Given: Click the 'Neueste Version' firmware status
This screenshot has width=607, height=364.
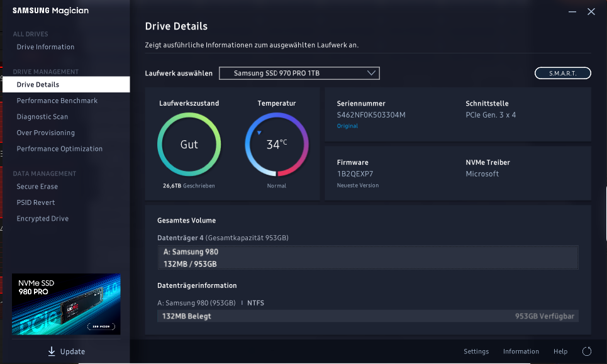Looking at the screenshot, I should 358,185.
